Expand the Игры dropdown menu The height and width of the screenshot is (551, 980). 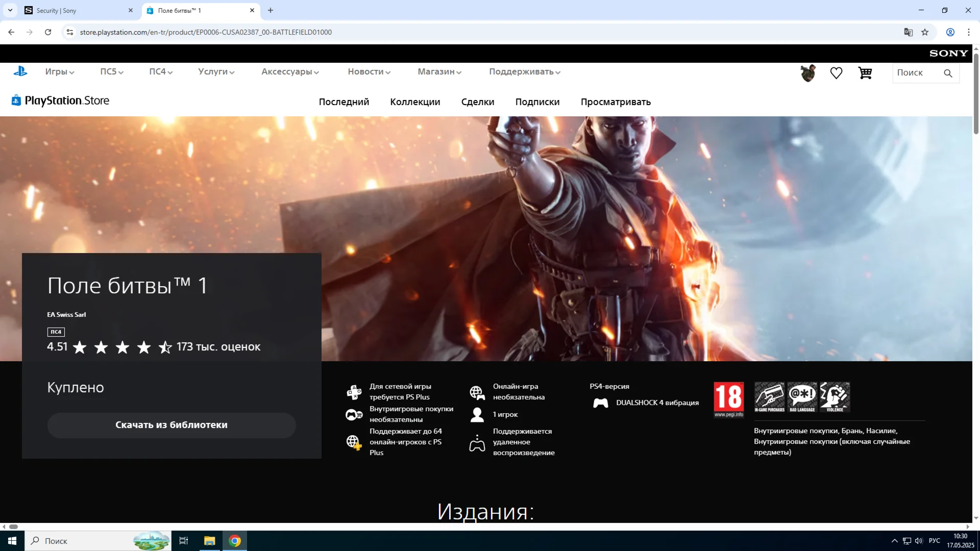point(59,72)
